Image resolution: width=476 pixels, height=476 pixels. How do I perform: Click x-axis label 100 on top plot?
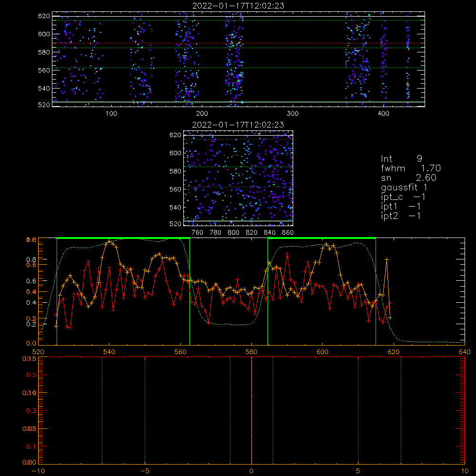[x=111, y=114]
